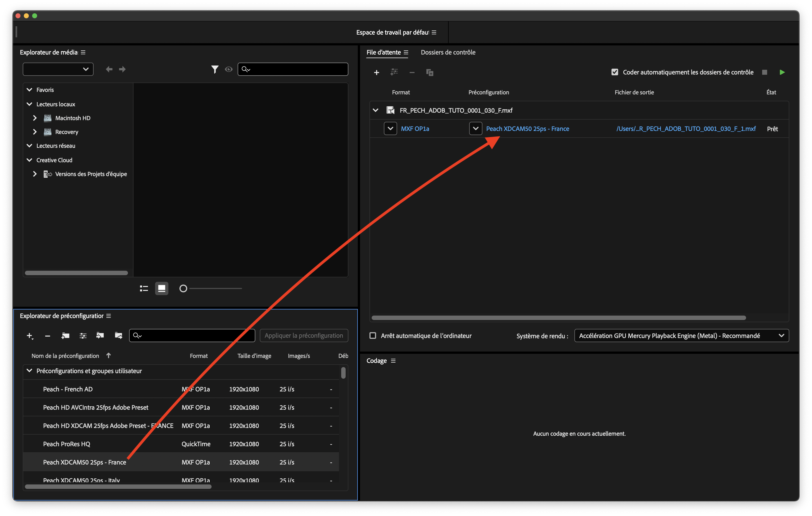Click the Appliquer la préconfiguration button
This screenshot has width=812, height=516.
click(304, 335)
